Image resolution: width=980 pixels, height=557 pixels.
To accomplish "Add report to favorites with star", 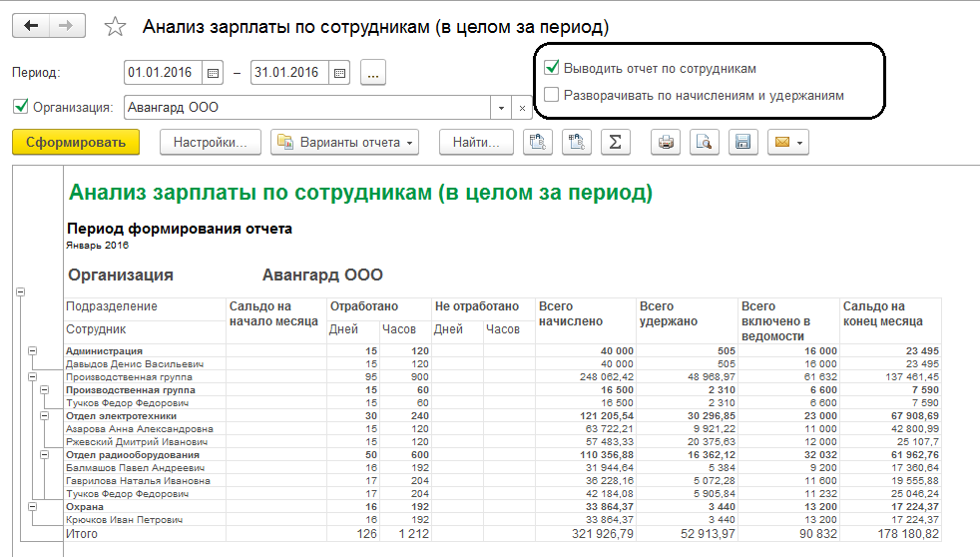I will pos(116,27).
